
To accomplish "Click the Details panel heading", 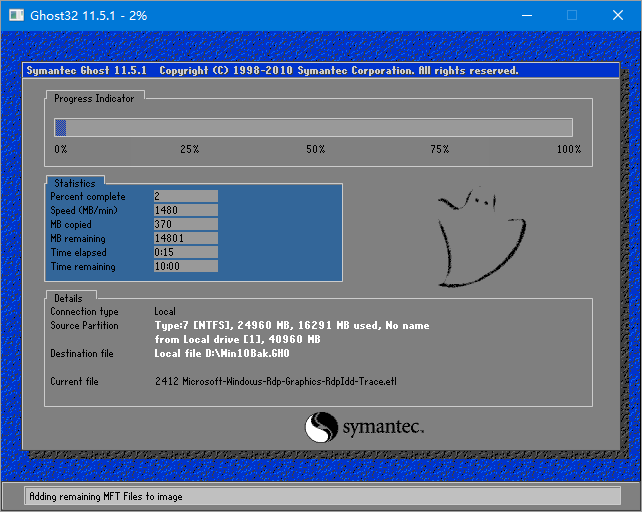I will [x=69, y=298].
